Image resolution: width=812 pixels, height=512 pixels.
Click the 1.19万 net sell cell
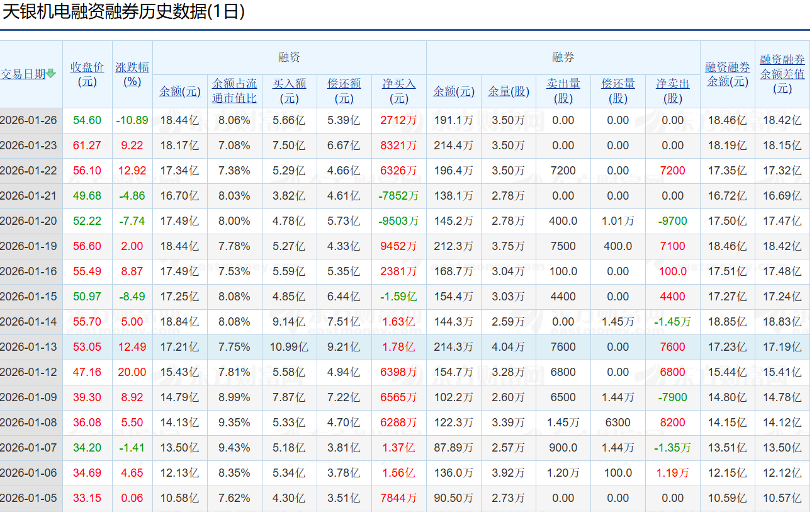673,473
